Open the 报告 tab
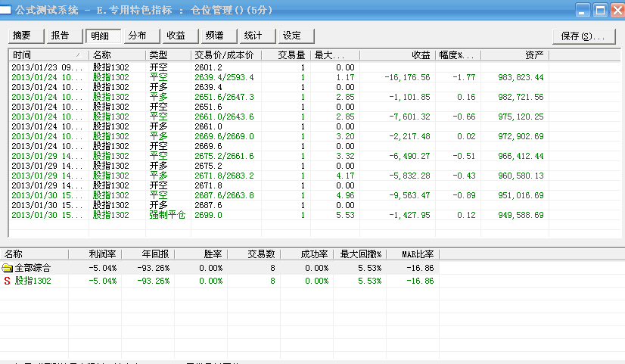Screen dimensions: 625x364 [x=61, y=36]
